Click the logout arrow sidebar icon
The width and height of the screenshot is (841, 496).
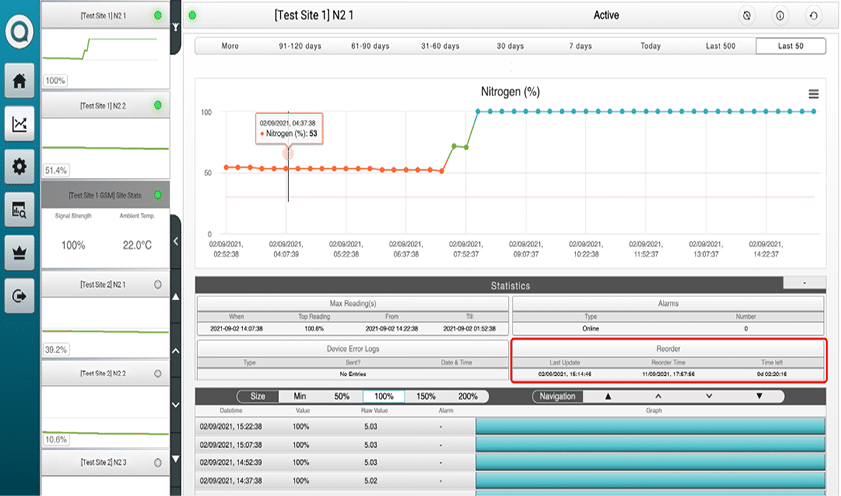click(x=19, y=294)
